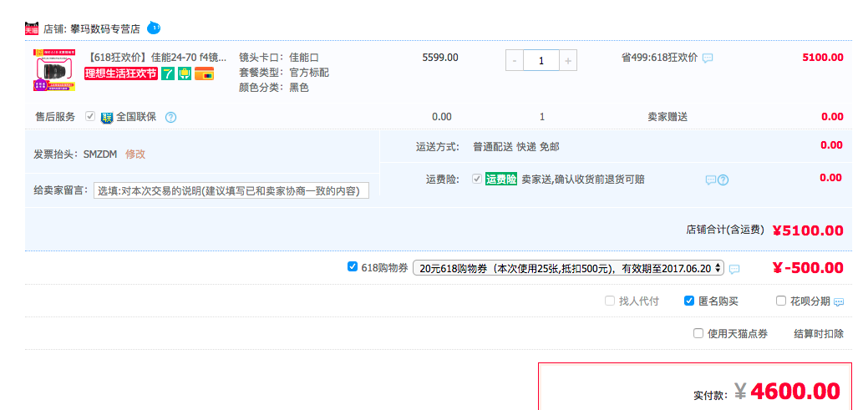Click the 颜色分类：黑色 attribute
868x410 pixels.
click(274, 88)
